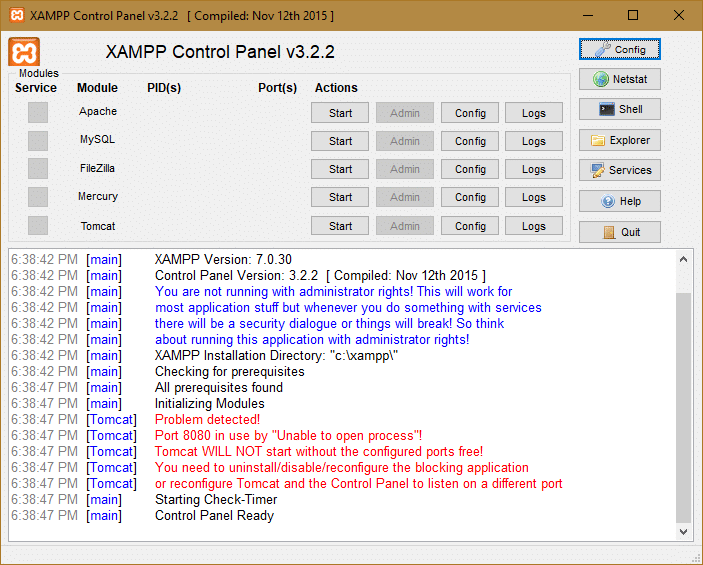Viewport: 703px width, 565px height.
Task: Open MySQL Logs menu button
Action: coord(534,141)
